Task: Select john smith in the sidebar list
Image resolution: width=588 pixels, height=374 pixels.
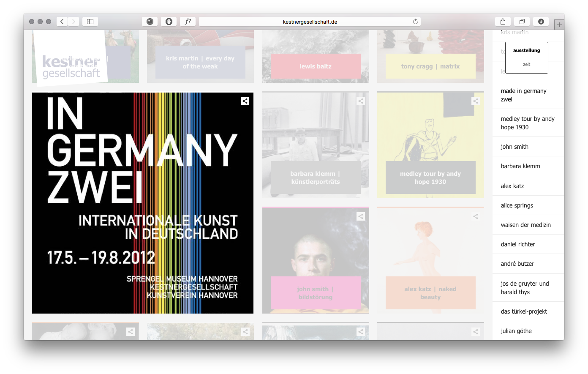Action: [x=528, y=147]
